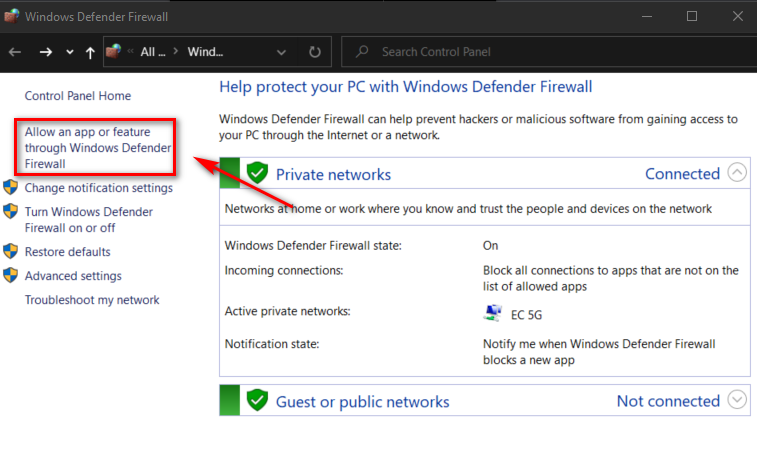Go up one folder level

(x=90, y=52)
